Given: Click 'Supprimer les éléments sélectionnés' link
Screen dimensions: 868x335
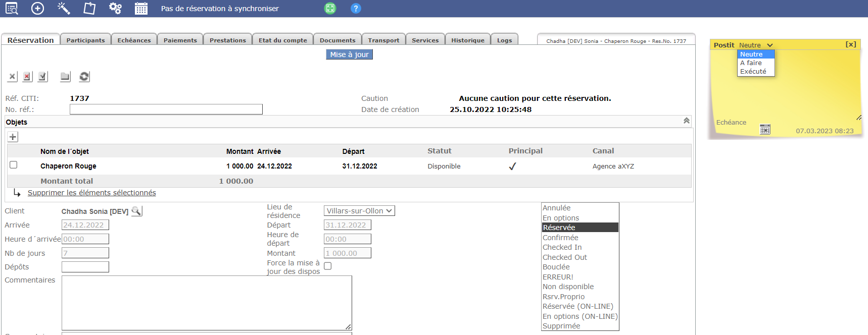Looking at the screenshot, I should click(x=91, y=193).
